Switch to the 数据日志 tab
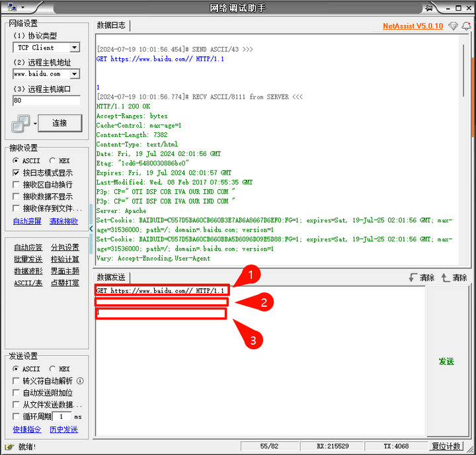 pos(111,25)
